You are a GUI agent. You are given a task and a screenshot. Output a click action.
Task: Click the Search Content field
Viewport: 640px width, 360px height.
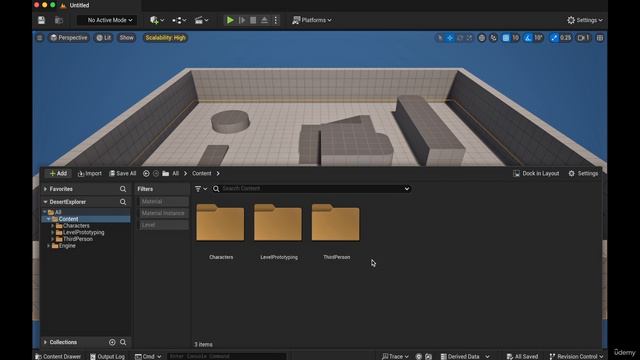(312, 189)
